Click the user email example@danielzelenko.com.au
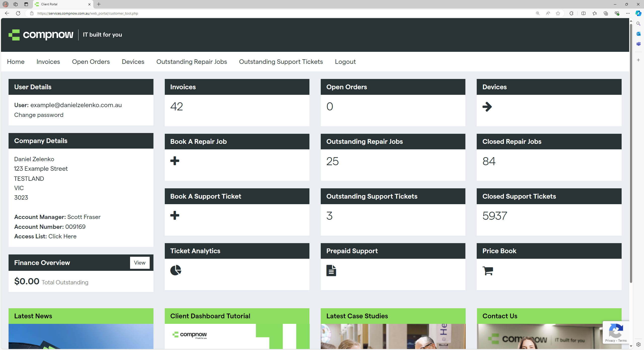The height and width of the screenshot is (350, 644). point(76,105)
